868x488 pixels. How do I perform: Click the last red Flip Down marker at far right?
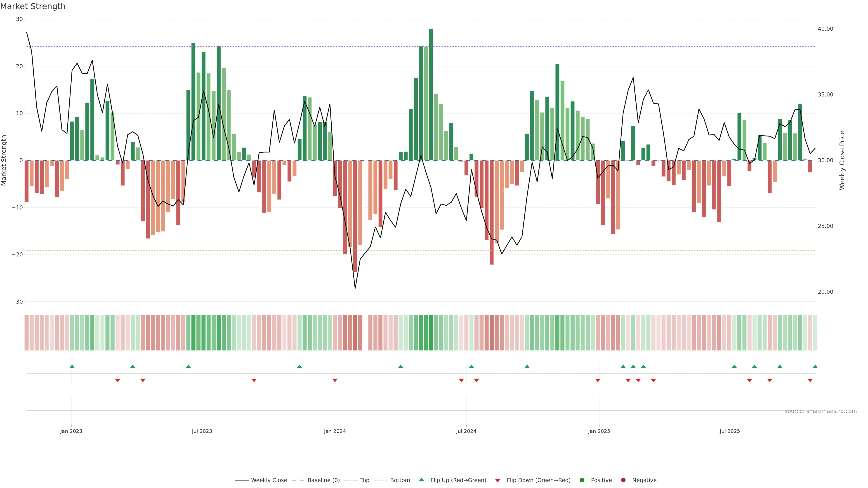pos(810,380)
